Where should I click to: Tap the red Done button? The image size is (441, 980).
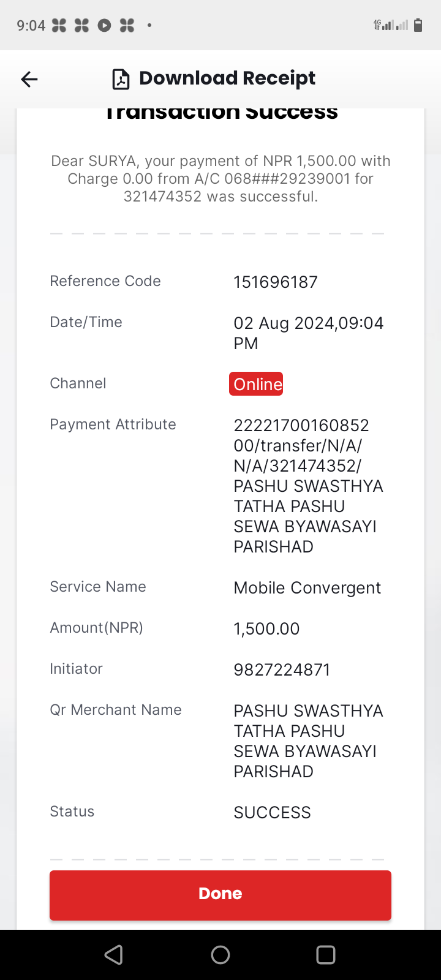click(x=221, y=895)
